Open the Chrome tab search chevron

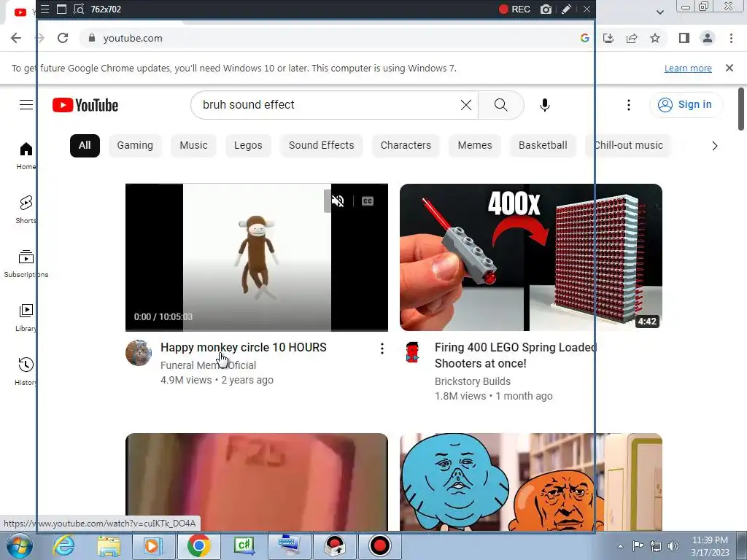[x=660, y=12]
